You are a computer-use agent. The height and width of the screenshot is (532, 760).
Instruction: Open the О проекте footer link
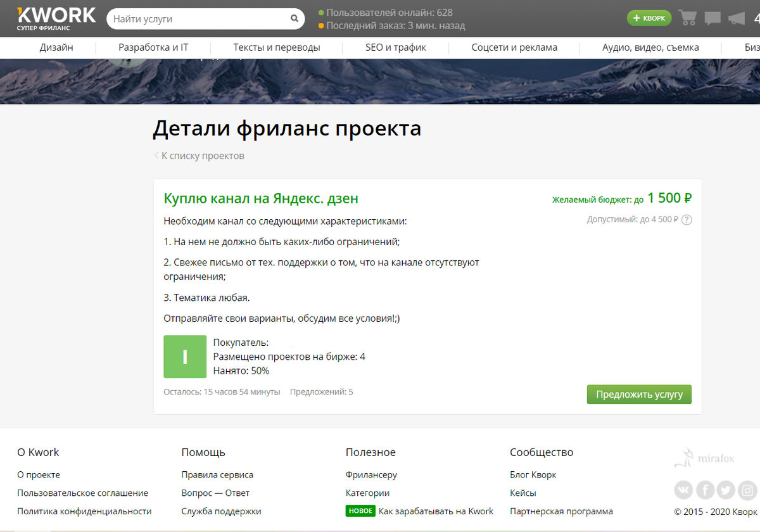click(39, 474)
